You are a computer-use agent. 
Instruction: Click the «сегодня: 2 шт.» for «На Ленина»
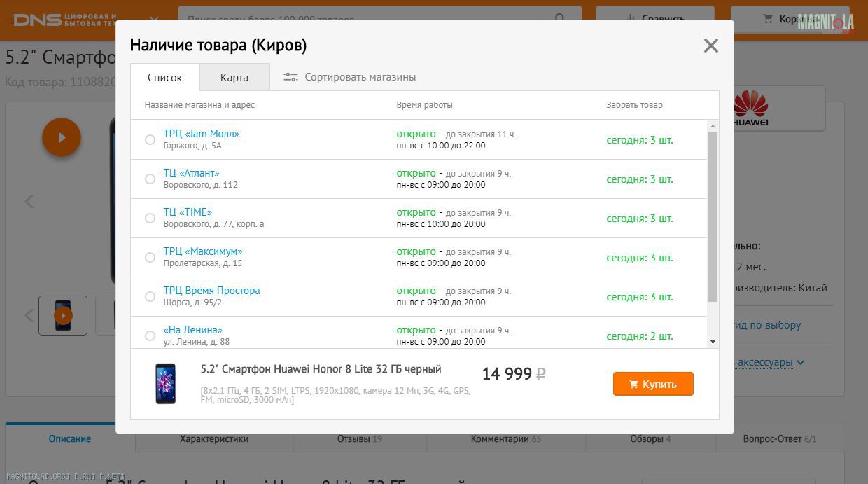coord(640,336)
